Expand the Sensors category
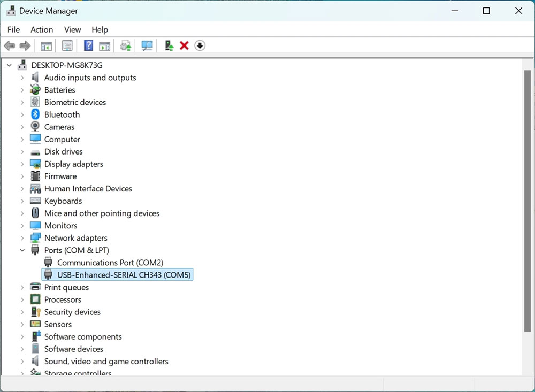 22,324
